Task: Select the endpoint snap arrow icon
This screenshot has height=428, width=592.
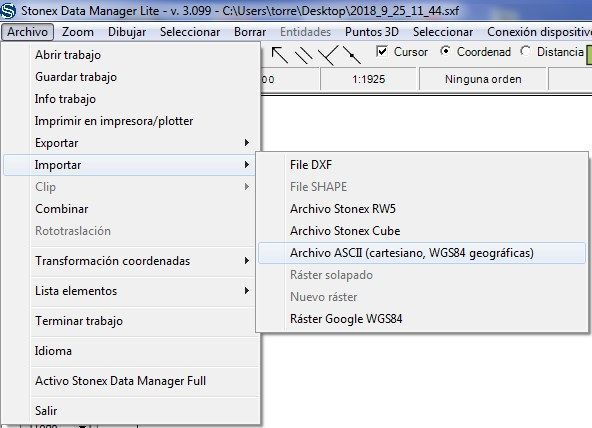Action: [x=279, y=54]
